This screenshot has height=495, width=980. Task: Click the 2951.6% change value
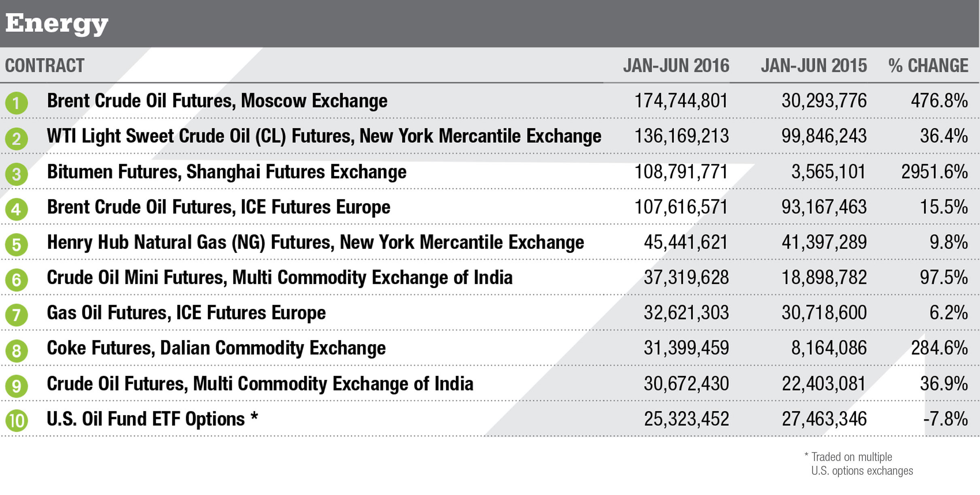coord(934,172)
